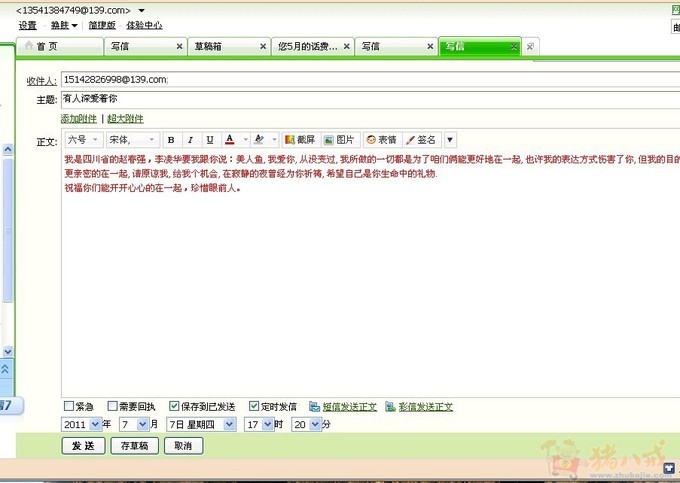The height and width of the screenshot is (483, 680).
Task: Uncheck 保存到已发送 checkbox
Action: (x=174, y=406)
